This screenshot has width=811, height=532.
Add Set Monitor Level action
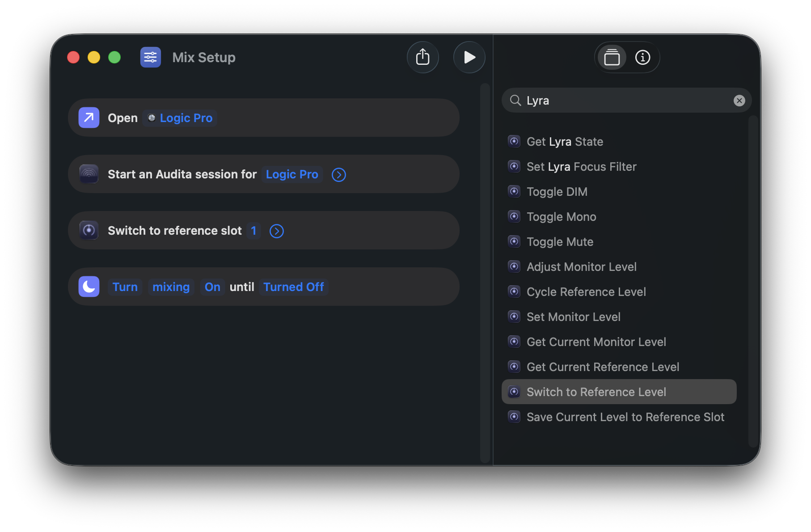click(x=619, y=317)
